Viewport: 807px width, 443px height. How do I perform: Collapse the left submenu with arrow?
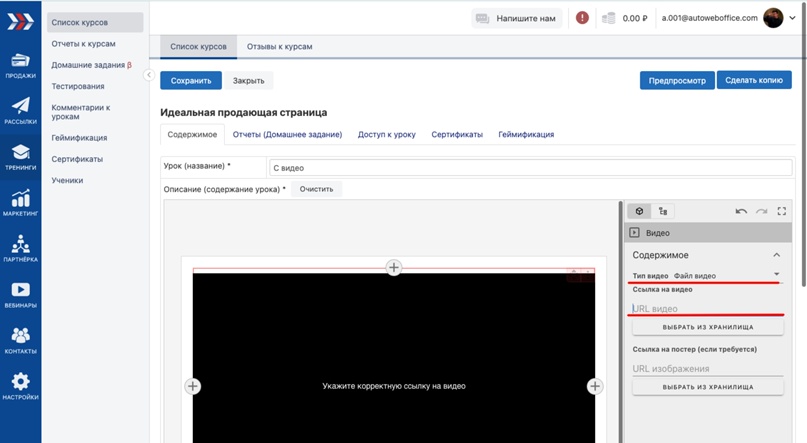coord(149,75)
